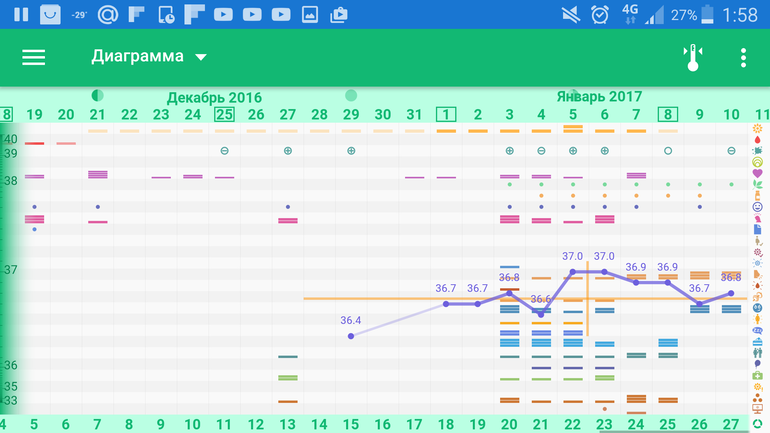Tap the cycle day 15 label at bottom
The width and height of the screenshot is (770, 433).
click(x=351, y=424)
